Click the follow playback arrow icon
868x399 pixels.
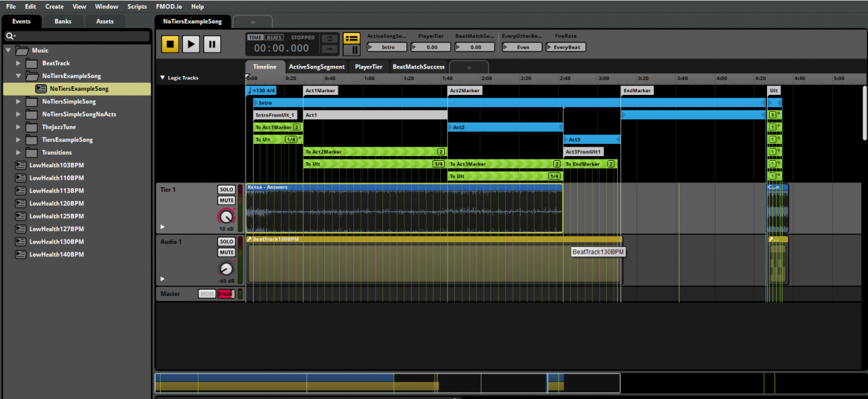(x=329, y=50)
